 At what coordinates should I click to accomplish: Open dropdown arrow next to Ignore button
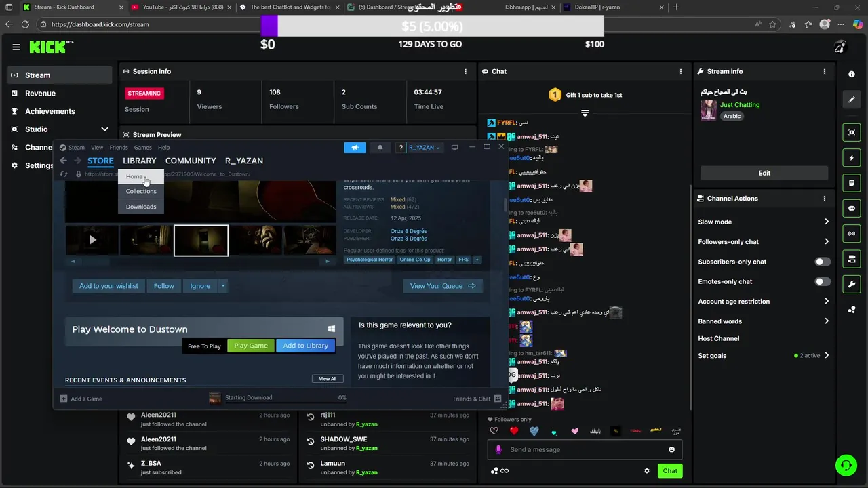pos(222,286)
